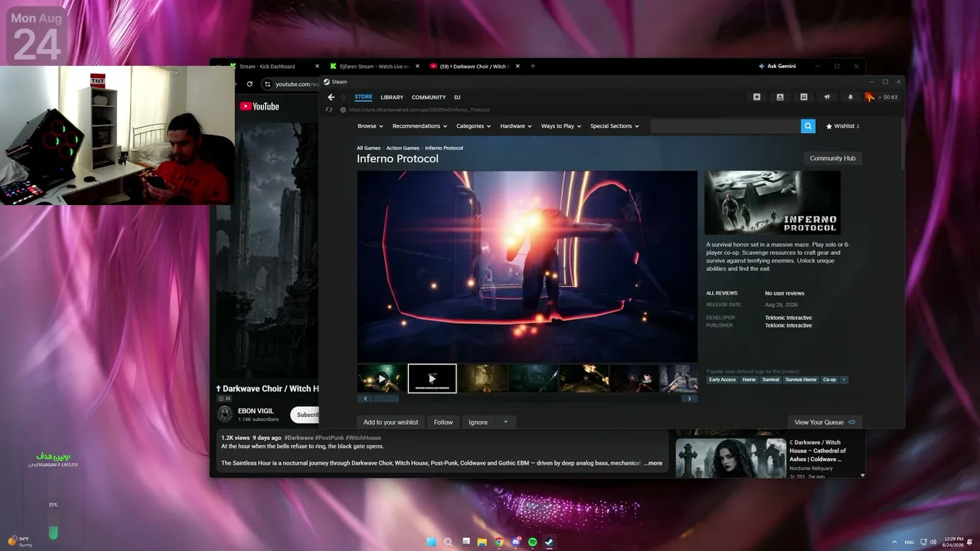Switch to Steam LIBRARY tab
Image resolution: width=980 pixels, height=551 pixels.
(x=392, y=97)
